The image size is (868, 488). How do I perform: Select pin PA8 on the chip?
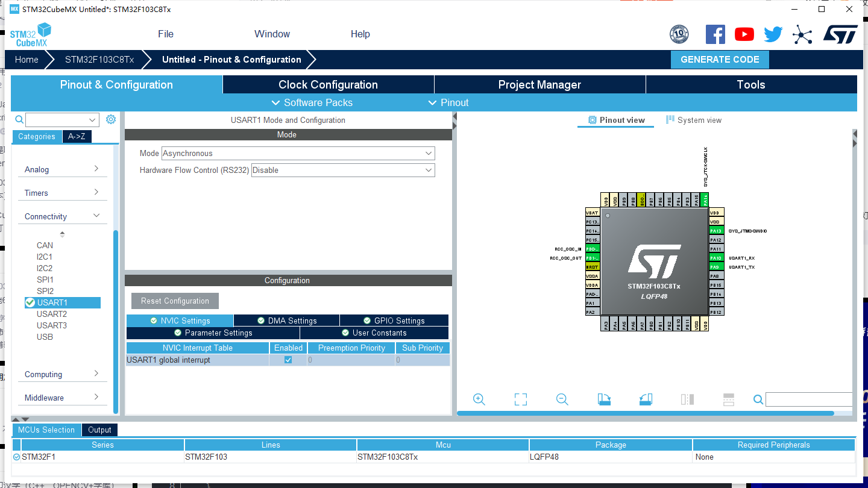point(715,276)
